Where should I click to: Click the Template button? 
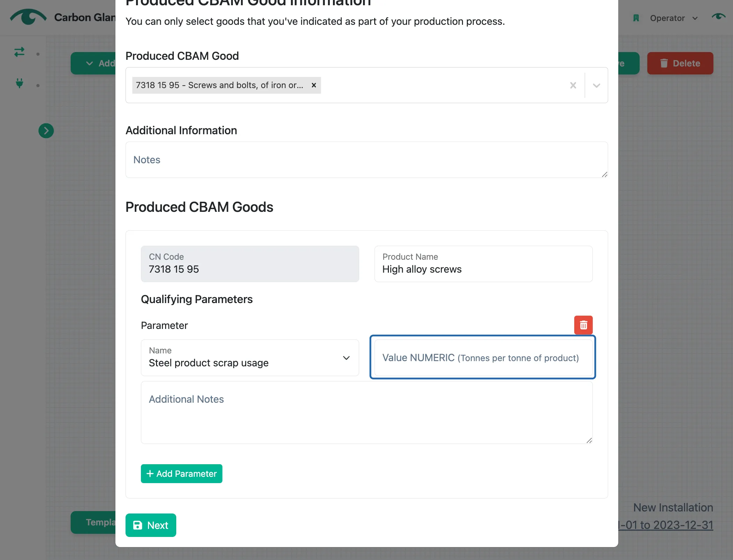[x=93, y=522]
